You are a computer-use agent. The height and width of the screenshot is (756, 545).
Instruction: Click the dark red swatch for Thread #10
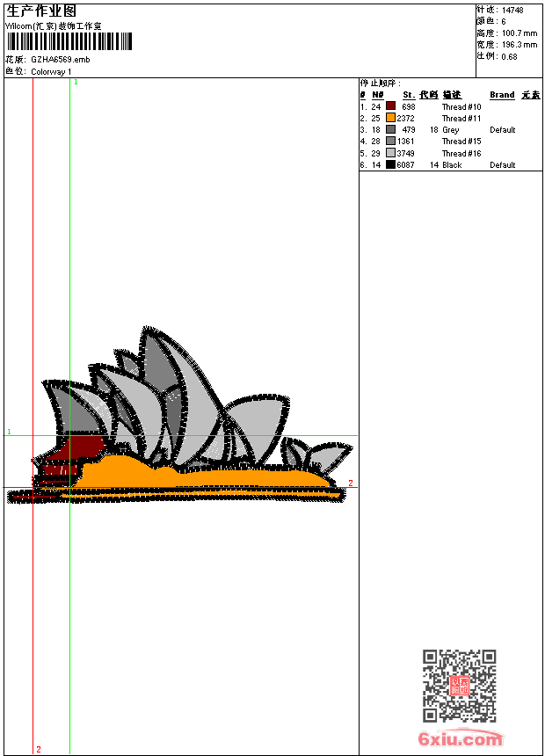point(390,106)
